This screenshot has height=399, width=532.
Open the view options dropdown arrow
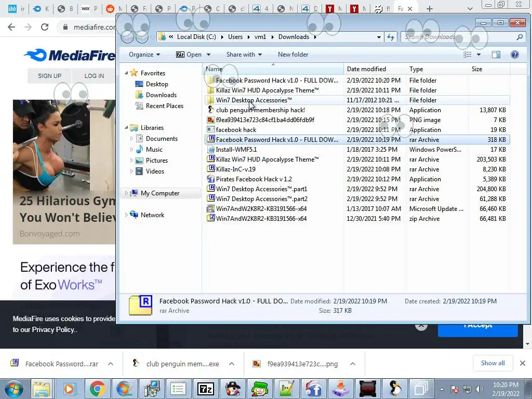point(478,55)
